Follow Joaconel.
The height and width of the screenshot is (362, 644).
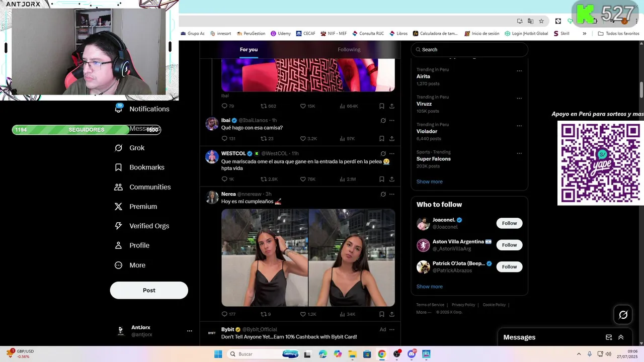[x=509, y=223]
